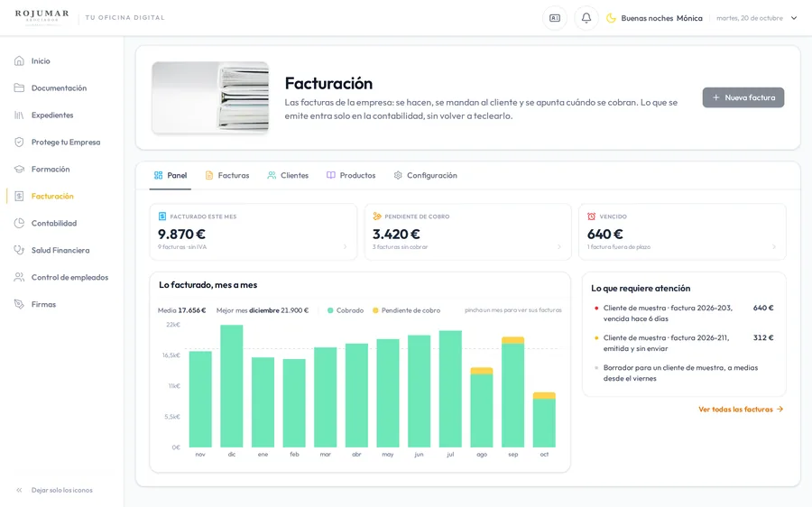The height and width of the screenshot is (507, 812).
Task: Switch to the Facturas tab
Action: pos(227,176)
